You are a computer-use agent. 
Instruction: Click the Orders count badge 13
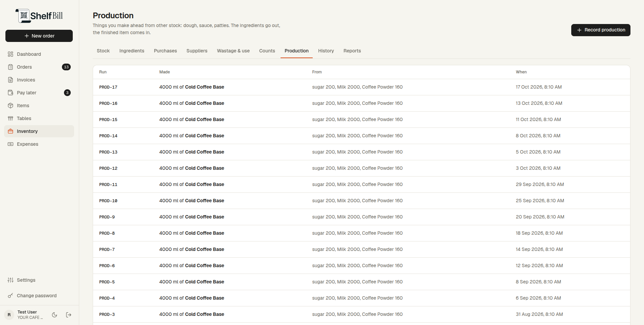click(x=66, y=67)
